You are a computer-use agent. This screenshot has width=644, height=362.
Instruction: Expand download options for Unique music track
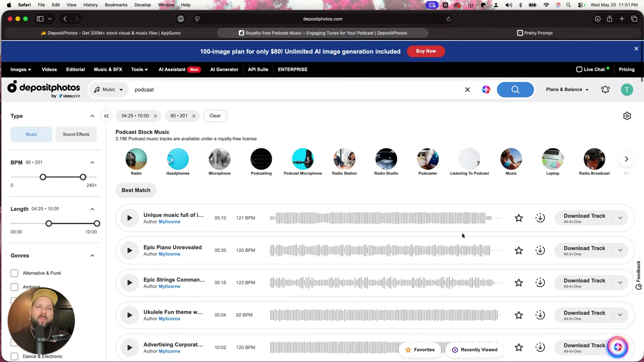pos(620,218)
